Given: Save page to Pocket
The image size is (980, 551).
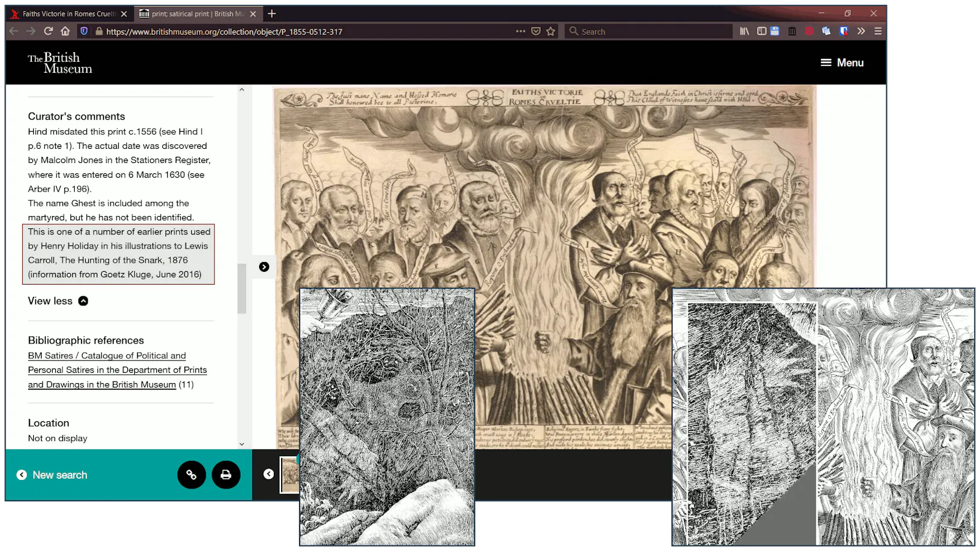Looking at the screenshot, I should (536, 31).
